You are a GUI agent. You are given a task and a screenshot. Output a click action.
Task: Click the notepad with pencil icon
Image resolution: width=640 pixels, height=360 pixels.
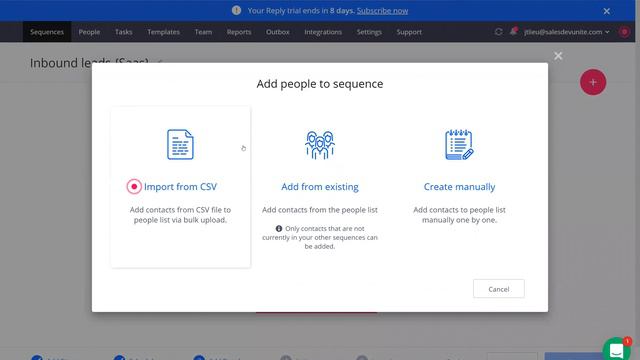[x=459, y=144]
